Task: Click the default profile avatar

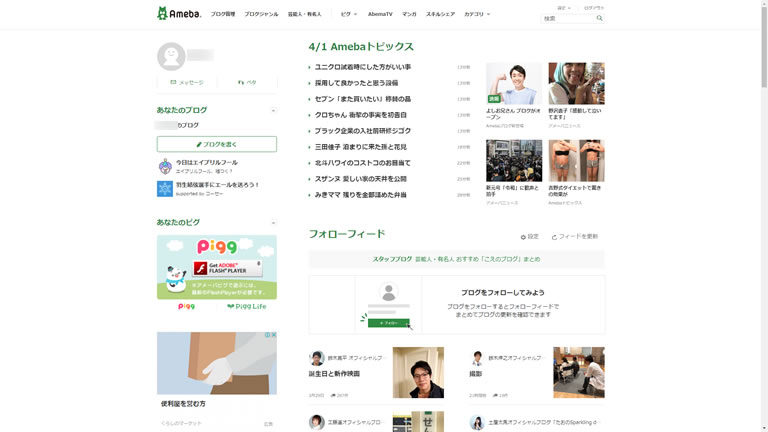Action: [x=171, y=56]
